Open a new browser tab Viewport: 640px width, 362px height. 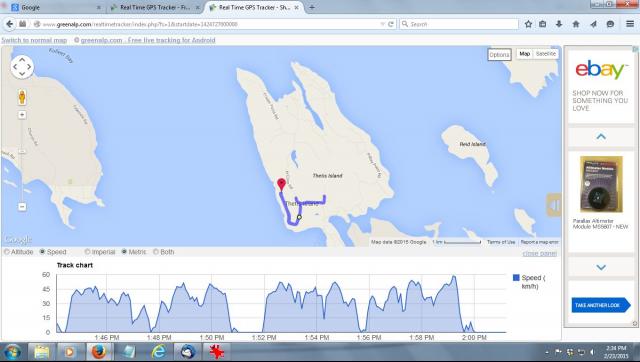pos(312,7)
